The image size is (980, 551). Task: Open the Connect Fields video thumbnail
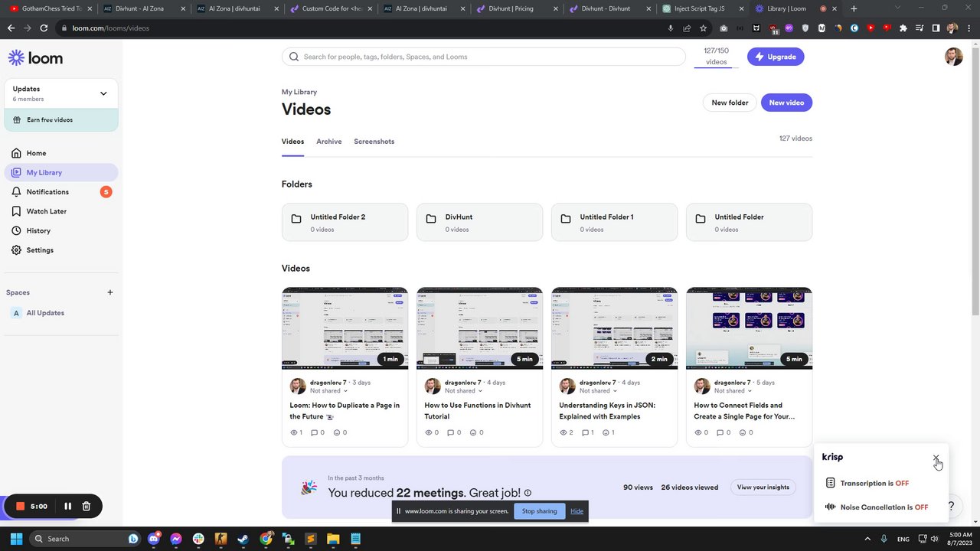coord(749,328)
